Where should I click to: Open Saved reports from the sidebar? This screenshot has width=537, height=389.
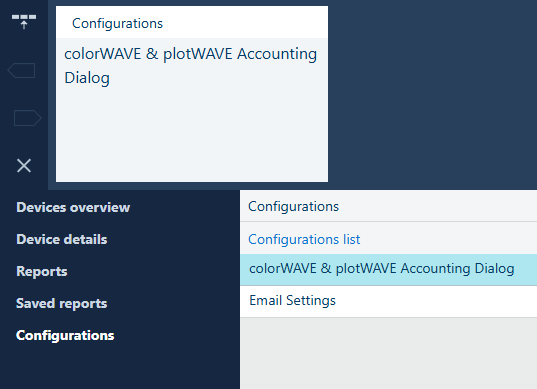click(x=62, y=303)
